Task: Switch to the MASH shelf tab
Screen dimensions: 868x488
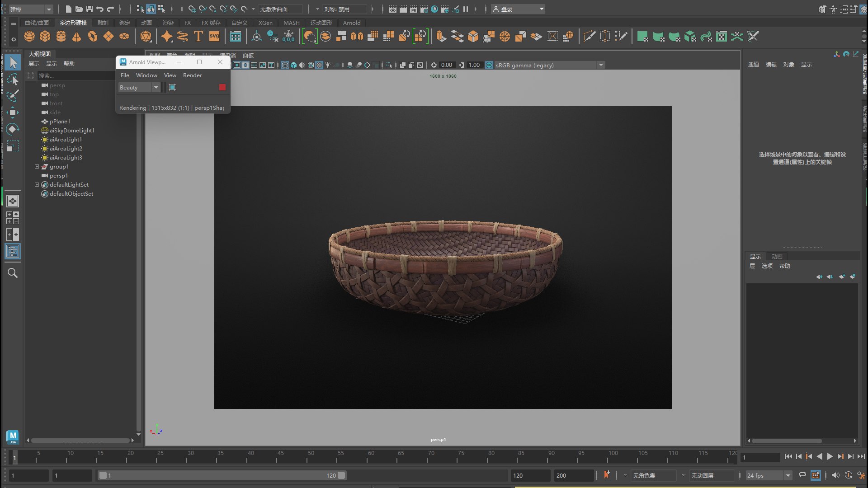Action: coord(291,23)
